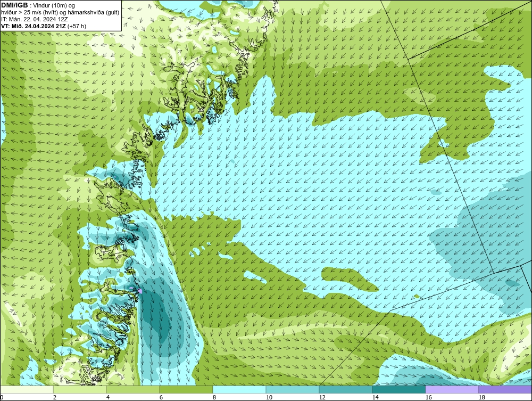Click the 0-2 m/s pale legend swatch
Image resolution: width=532 pixels, height=401 pixels.
(27, 389)
